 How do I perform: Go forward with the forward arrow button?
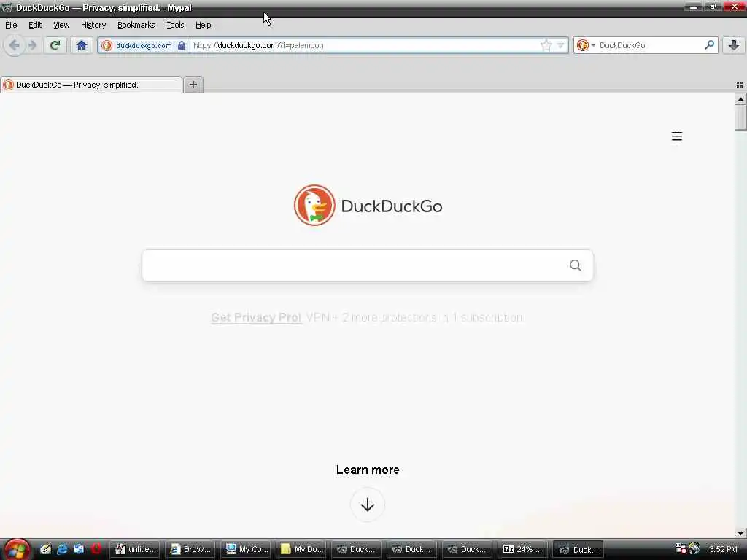pyautogui.click(x=32, y=45)
